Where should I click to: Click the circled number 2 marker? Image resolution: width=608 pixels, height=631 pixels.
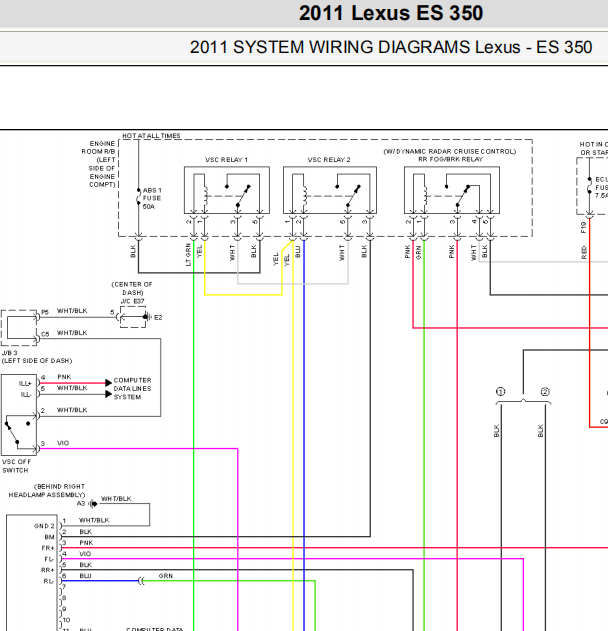click(545, 392)
